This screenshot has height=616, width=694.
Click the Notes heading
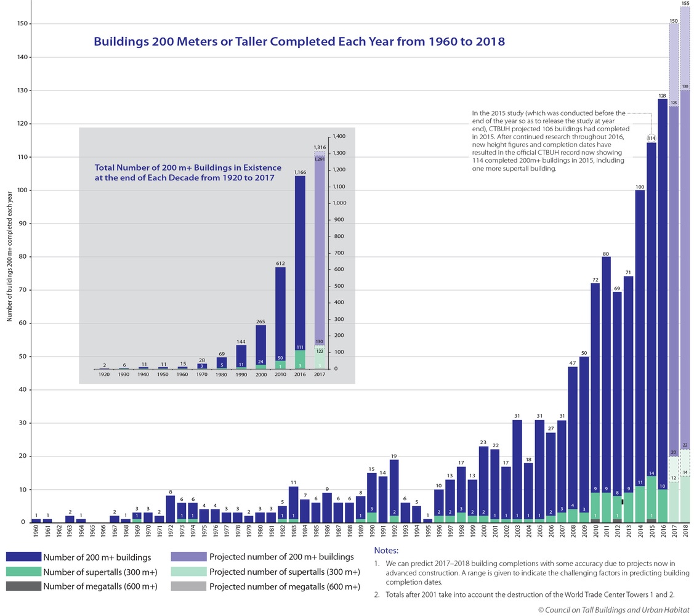point(386,551)
